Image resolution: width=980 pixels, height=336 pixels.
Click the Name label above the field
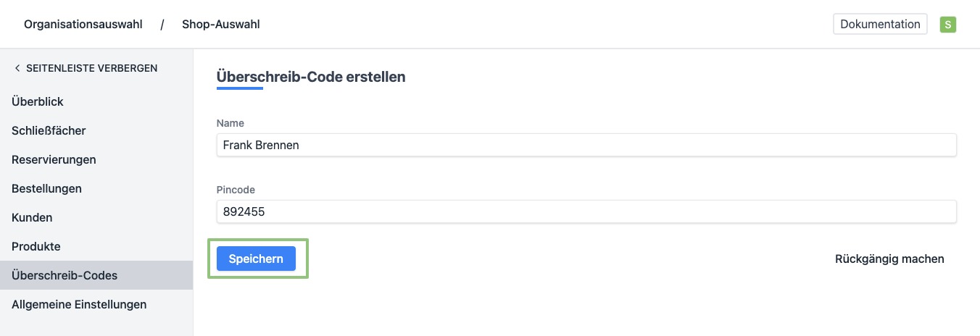tap(231, 123)
